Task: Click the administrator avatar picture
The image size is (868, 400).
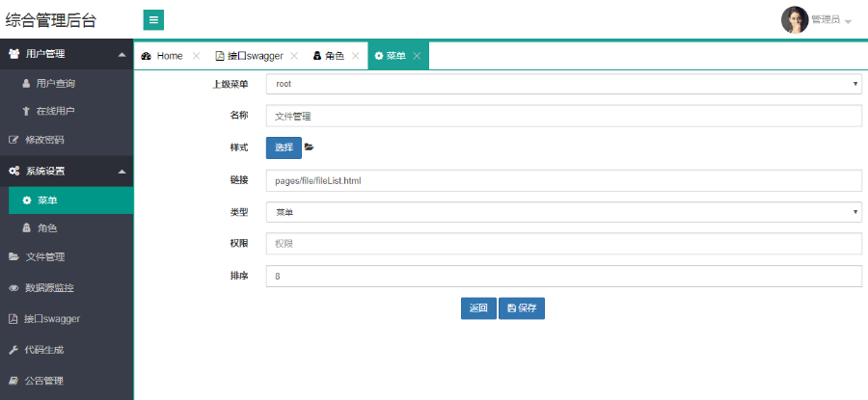Action: click(795, 20)
